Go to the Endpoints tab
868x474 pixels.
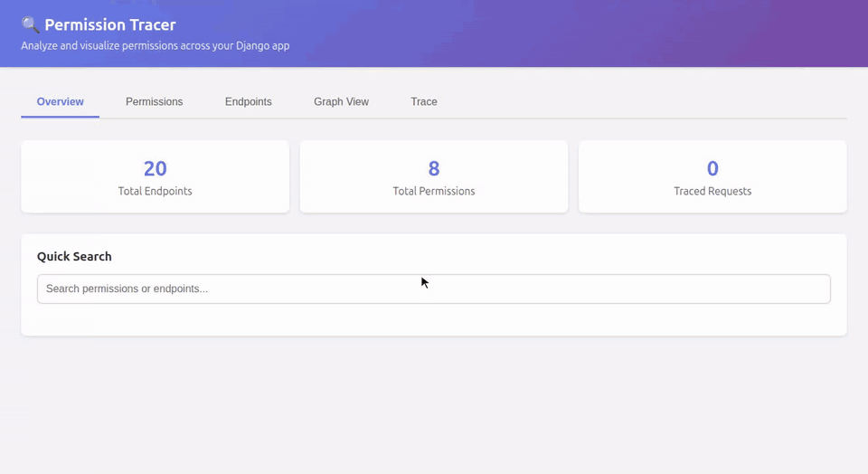coord(248,102)
